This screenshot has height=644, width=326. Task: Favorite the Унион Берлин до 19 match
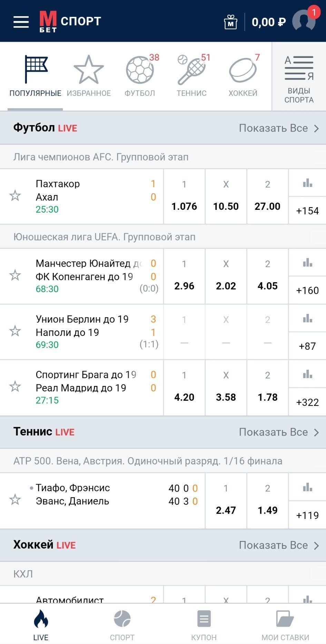[x=15, y=331]
